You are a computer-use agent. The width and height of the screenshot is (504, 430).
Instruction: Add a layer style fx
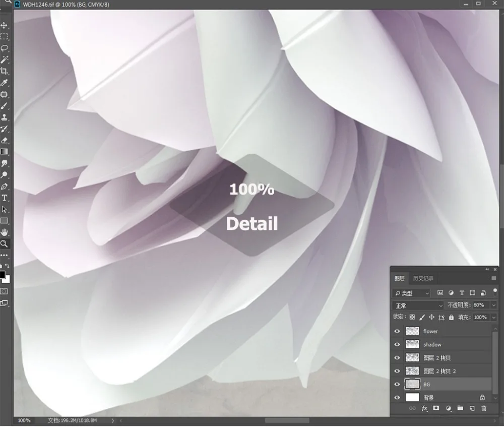pyautogui.click(x=424, y=408)
